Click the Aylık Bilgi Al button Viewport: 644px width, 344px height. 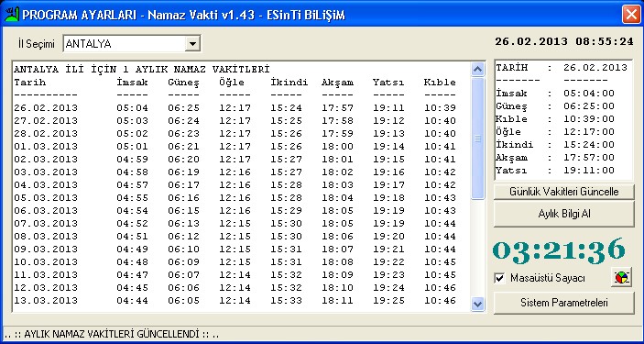[564, 214]
